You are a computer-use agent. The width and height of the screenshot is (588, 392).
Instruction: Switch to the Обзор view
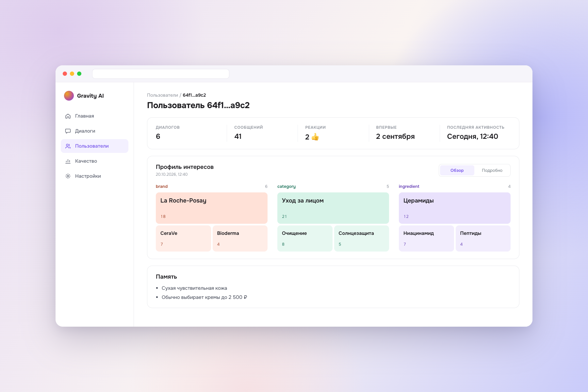point(457,170)
